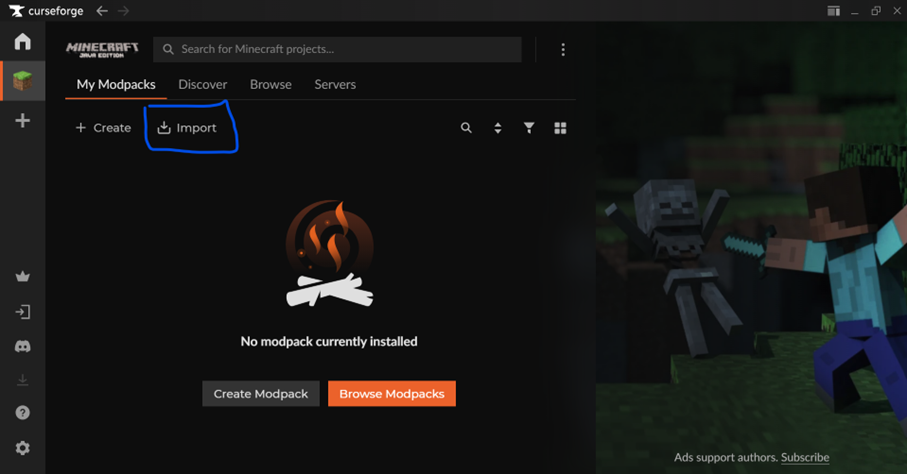Add a new game with plus icon
Viewport: 907px width, 474px height.
(x=23, y=120)
